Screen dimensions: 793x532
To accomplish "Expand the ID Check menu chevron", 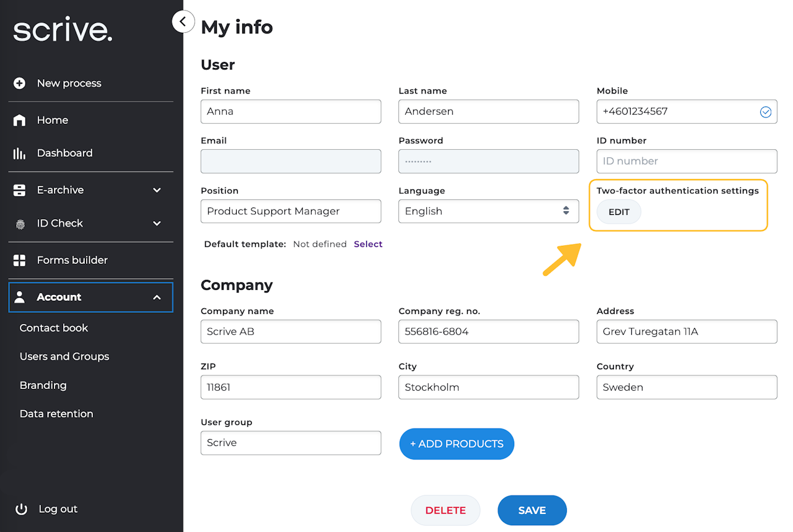I will pyautogui.click(x=157, y=224).
